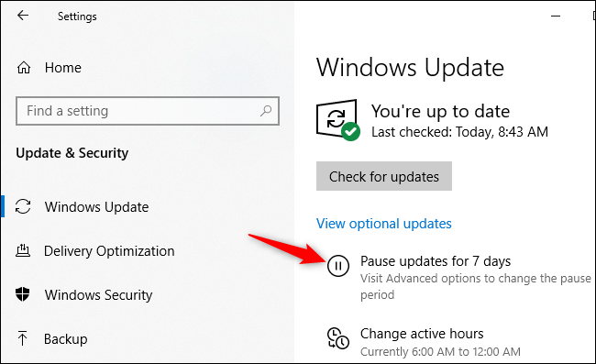Click the Windows Update page title
596x364 pixels.
tap(410, 68)
